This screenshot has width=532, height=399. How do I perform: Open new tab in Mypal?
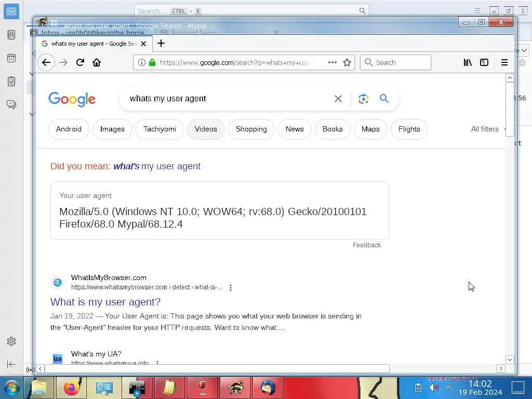click(x=161, y=44)
